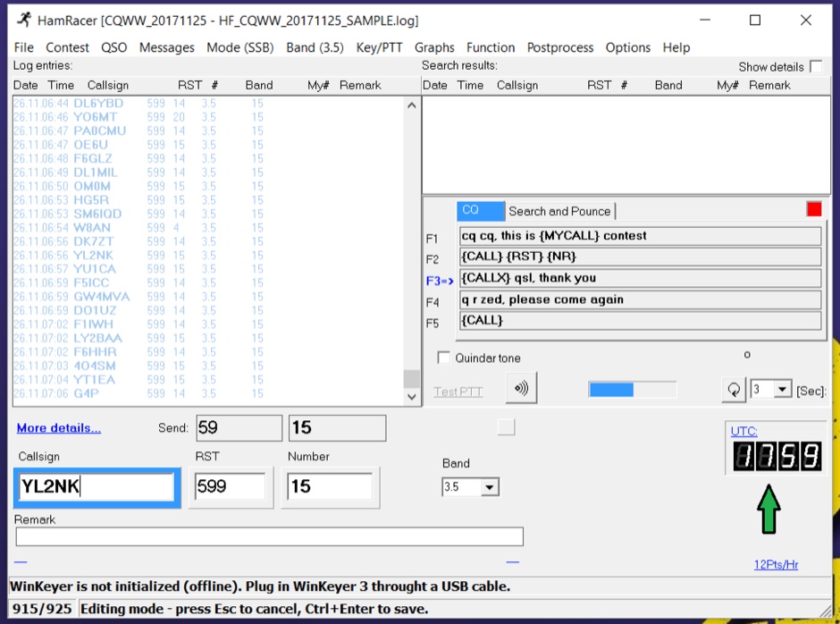The image size is (840, 624).
Task: Click the sound transmit speaker button
Action: coord(521,390)
